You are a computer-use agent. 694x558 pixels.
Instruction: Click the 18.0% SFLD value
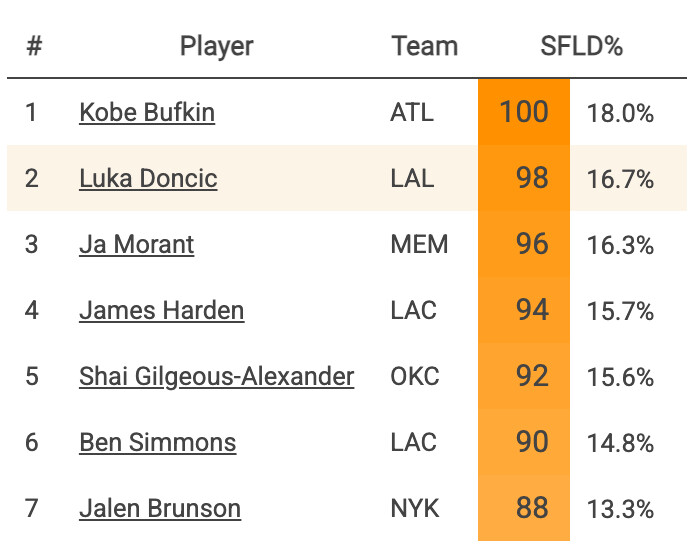tap(620, 113)
